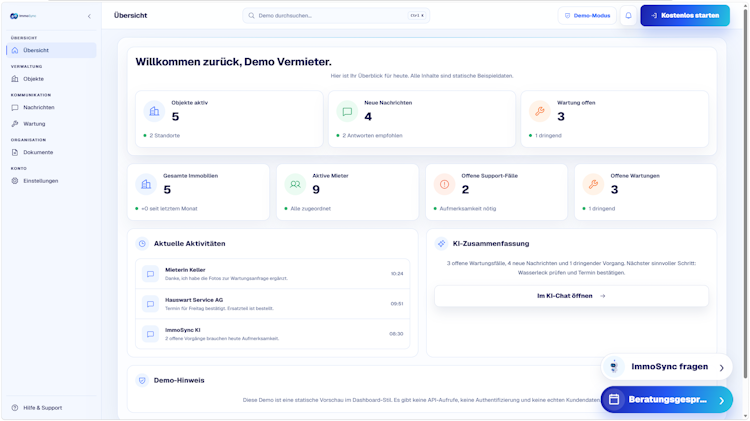The height and width of the screenshot is (421, 750).
Task: Click the Dokumente file icon in the sidebar
Action: click(x=15, y=153)
